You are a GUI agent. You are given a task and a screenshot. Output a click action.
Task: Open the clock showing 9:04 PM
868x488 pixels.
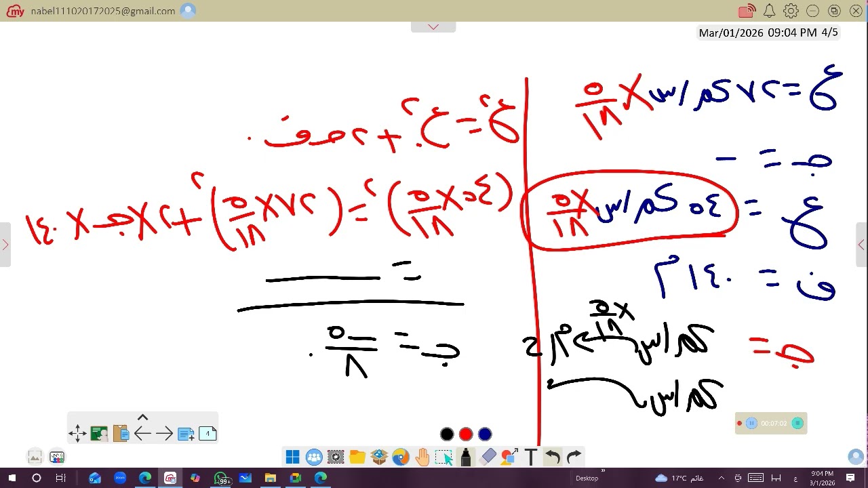click(822, 478)
